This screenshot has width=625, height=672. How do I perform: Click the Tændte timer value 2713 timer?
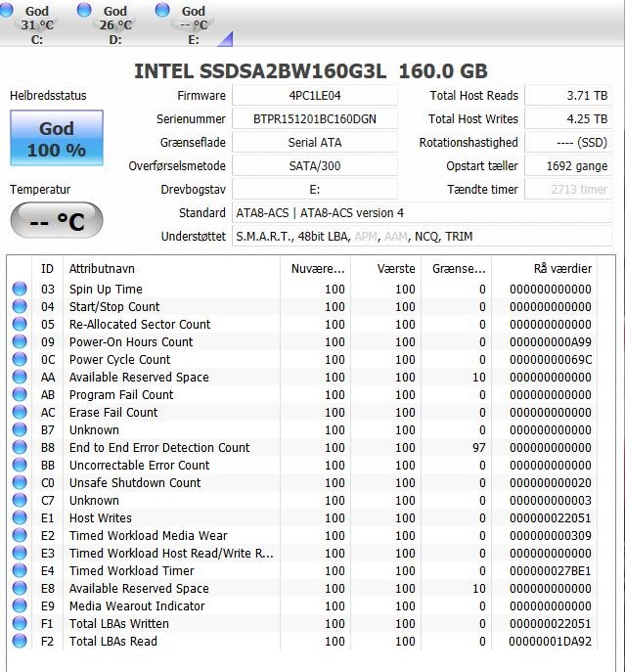tap(568, 189)
